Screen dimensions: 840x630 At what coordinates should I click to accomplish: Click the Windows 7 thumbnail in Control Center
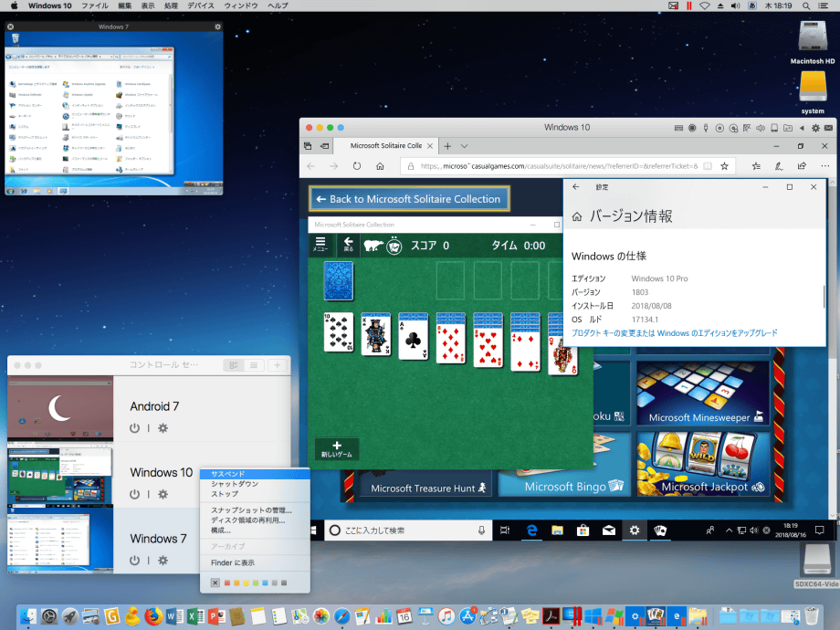(x=60, y=541)
